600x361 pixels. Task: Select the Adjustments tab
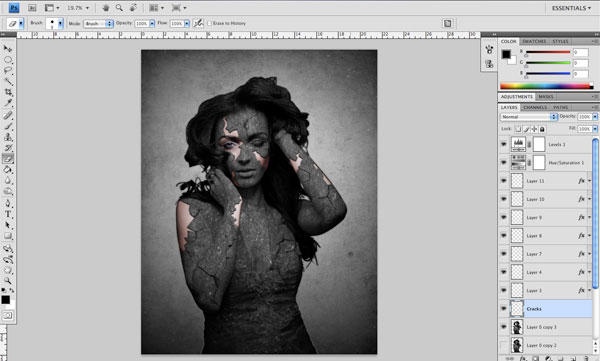(x=517, y=97)
